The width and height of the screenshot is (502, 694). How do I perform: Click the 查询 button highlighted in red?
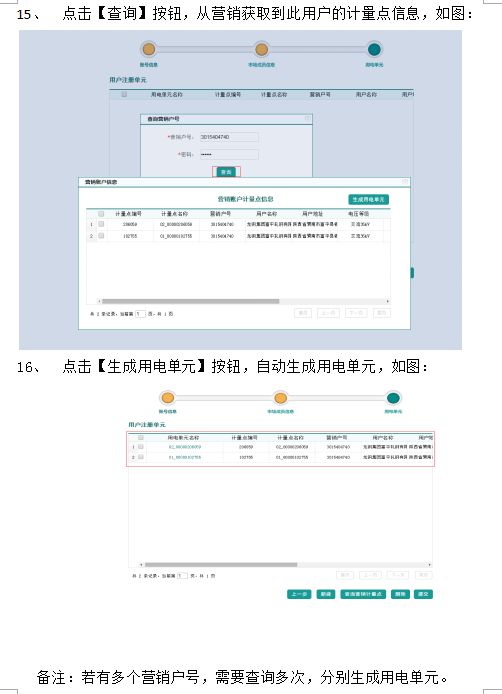226,172
